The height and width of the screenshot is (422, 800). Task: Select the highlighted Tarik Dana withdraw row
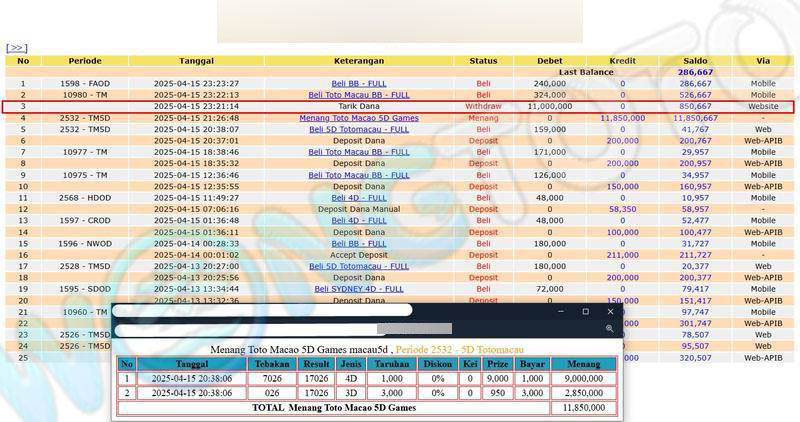(x=358, y=106)
